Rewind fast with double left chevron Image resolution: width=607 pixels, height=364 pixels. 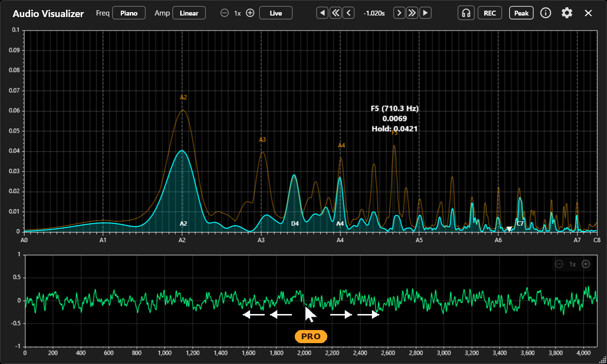336,13
